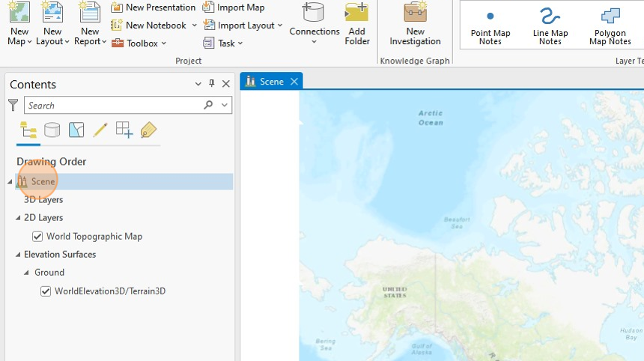Open List By Snapping icon
The image size is (644, 361).
[124, 130]
